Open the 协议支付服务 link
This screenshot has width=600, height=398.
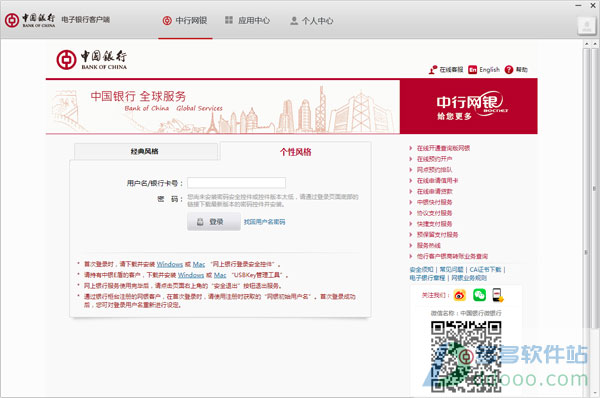tap(434, 213)
